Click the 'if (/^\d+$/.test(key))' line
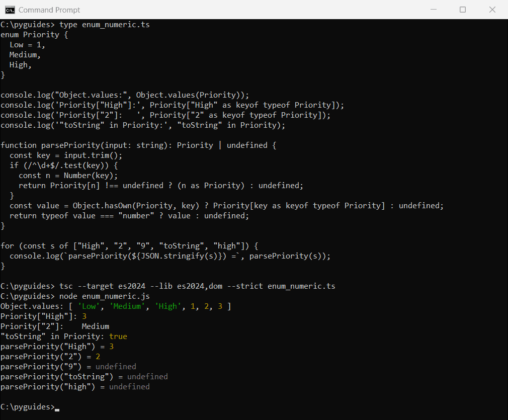Image resolution: width=508 pixels, height=420 pixels. click(x=63, y=165)
